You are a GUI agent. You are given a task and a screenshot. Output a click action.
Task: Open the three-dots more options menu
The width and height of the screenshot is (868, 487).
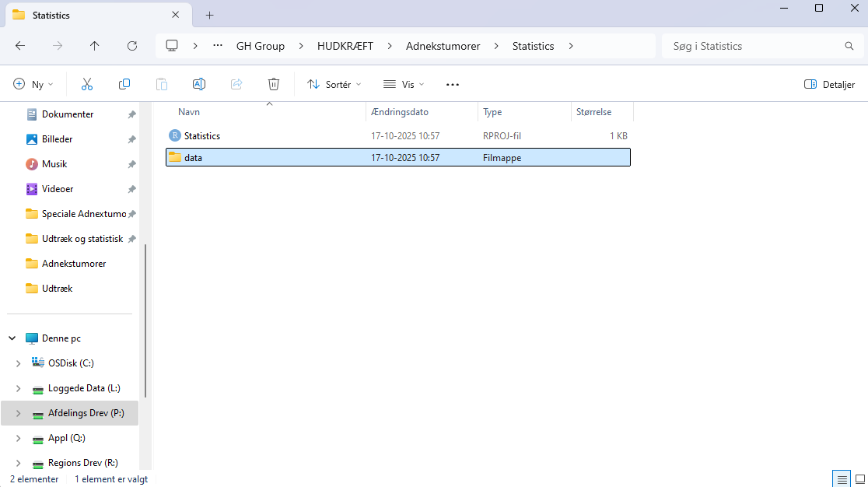tap(453, 84)
